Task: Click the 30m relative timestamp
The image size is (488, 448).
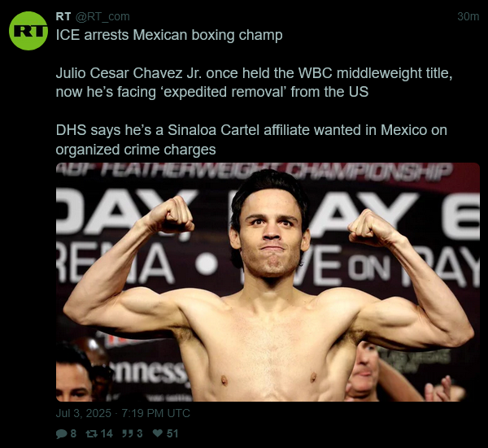Action: coord(468,16)
